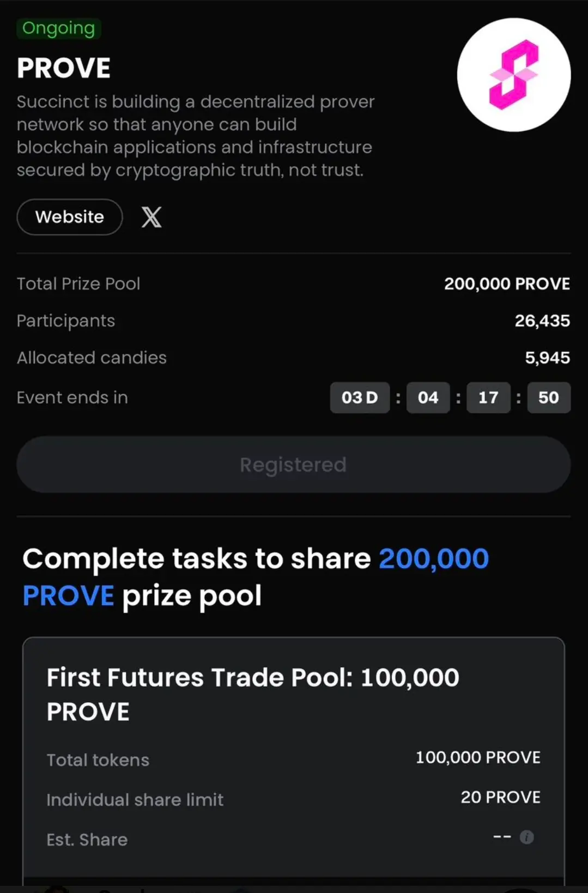Open the Website button
The height and width of the screenshot is (893, 588).
(70, 217)
